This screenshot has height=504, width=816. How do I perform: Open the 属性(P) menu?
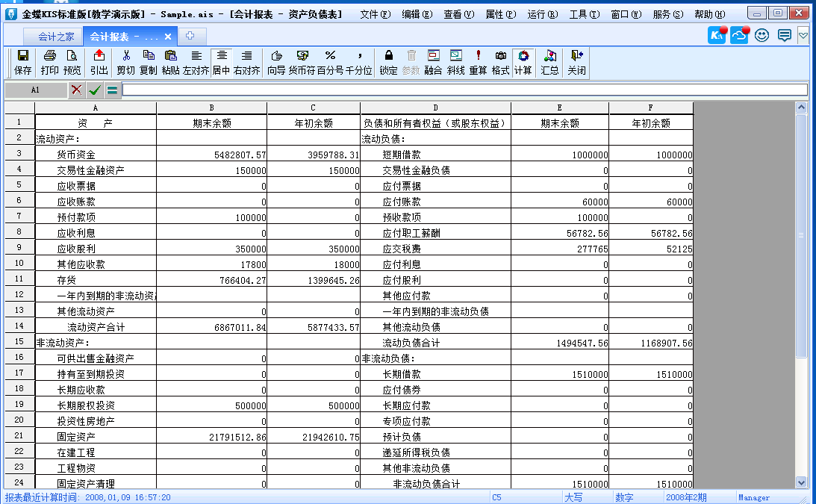[501, 14]
